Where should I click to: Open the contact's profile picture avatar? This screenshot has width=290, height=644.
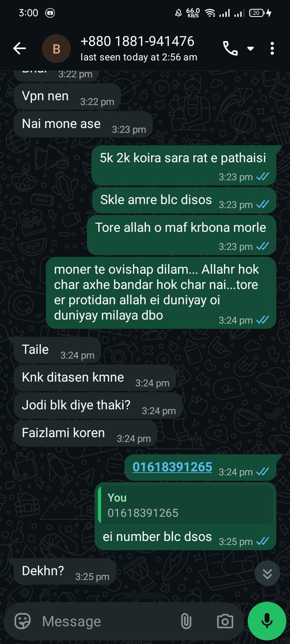[x=56, y=49]
